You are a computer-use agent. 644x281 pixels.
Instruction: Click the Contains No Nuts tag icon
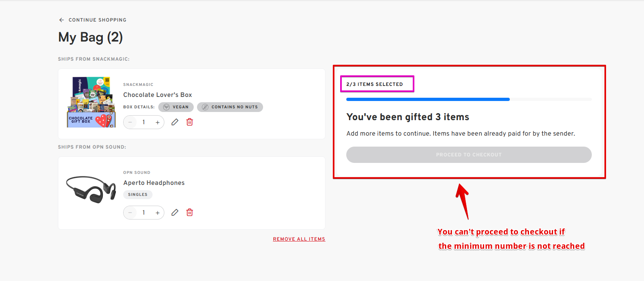pyautogui.click(x=205, y=107)
